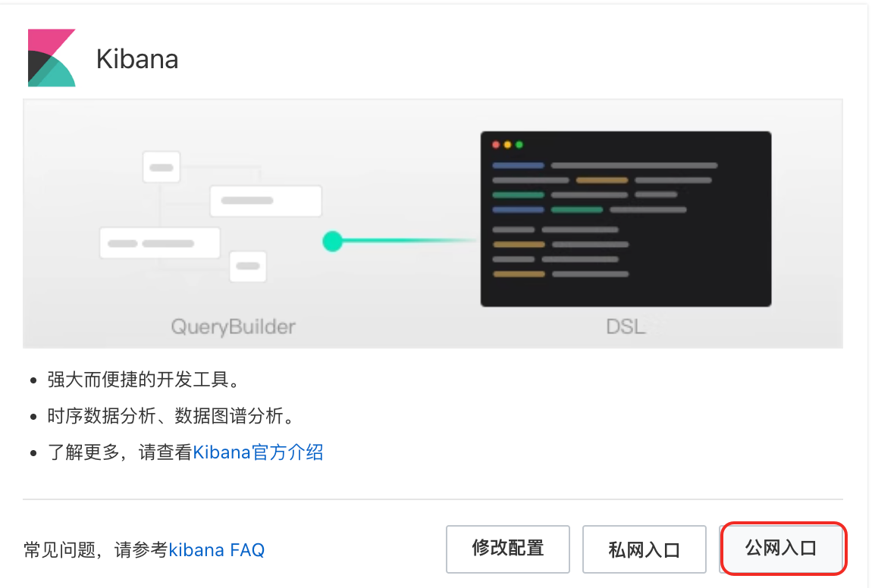Click the green dot in DSL window header
Image resolution: width=875 pixels, height=588 pixels.
[519, 145]
